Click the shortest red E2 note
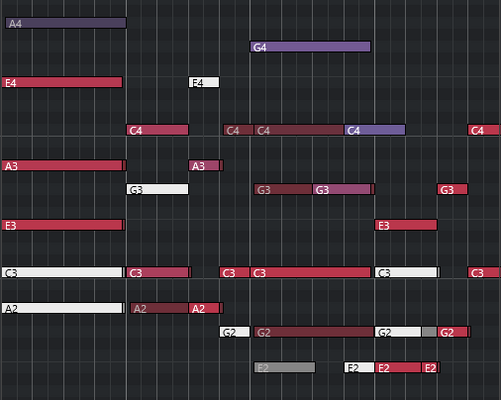Screen dimensions: 501x400 coord(429,367)
